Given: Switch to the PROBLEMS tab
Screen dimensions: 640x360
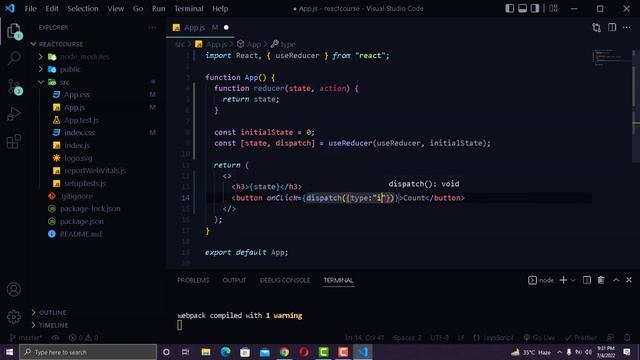Looking at the screenshot, I should click(193, 280).
